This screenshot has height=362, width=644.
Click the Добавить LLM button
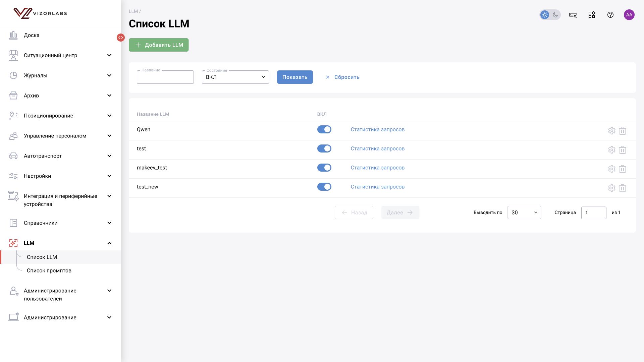(159, 45)
